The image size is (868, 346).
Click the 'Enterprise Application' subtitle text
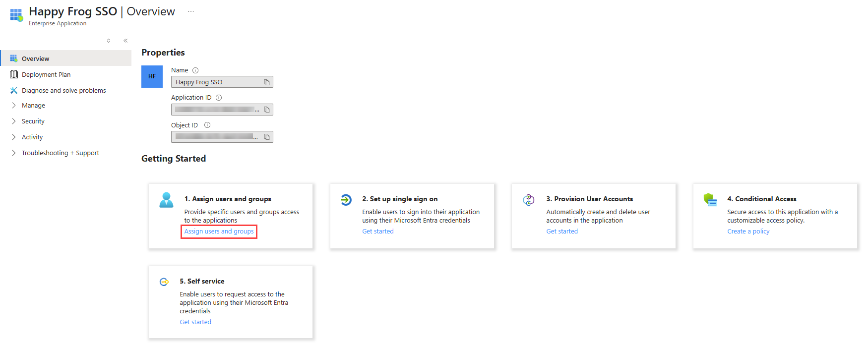click(58, 23)
